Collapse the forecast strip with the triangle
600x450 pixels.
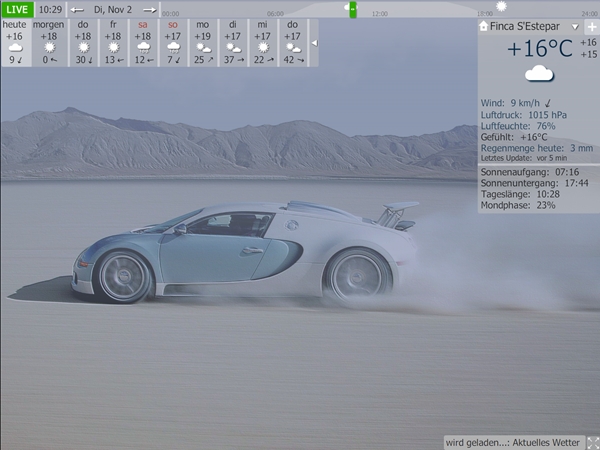pyautogui.click(x=314, y=43)
